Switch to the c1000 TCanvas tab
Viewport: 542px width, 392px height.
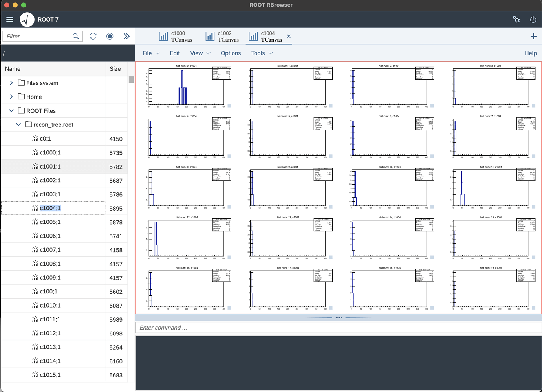(x=176, y=37)
